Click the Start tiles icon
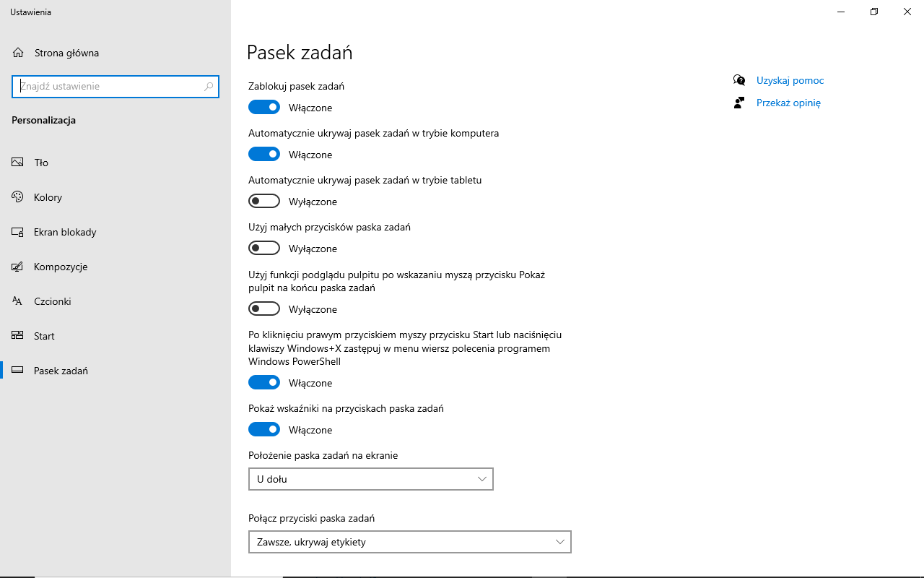924x578 pixels. click(18, 336)
